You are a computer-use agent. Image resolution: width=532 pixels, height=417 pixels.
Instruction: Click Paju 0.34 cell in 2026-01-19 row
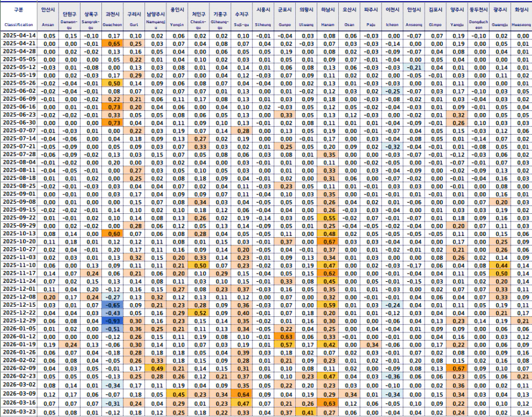[x=371, y=344]
